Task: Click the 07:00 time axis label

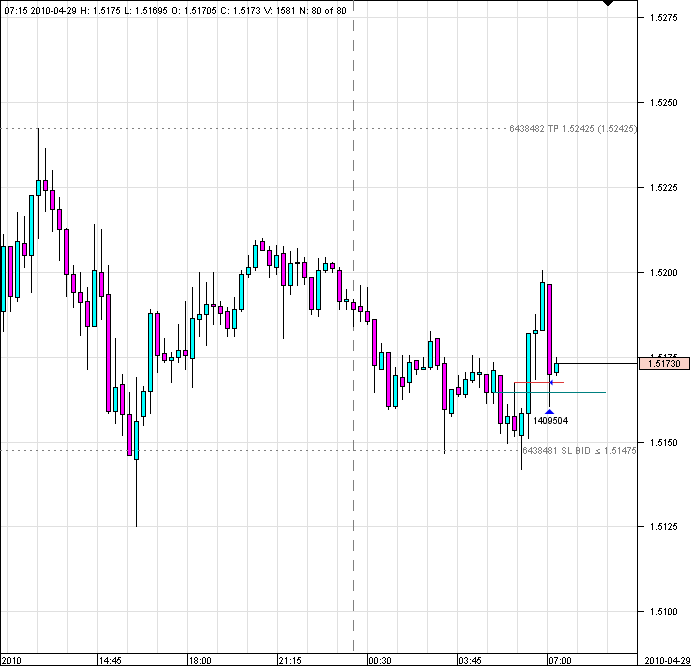Action: 560,660
